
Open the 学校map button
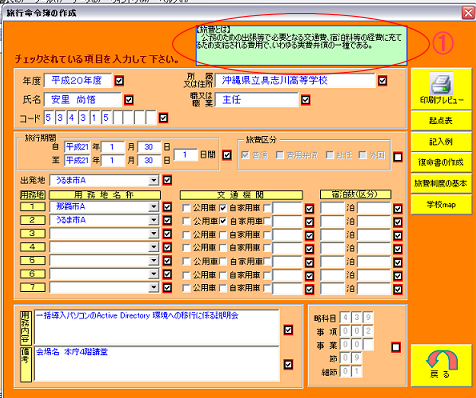click(441, 204)
